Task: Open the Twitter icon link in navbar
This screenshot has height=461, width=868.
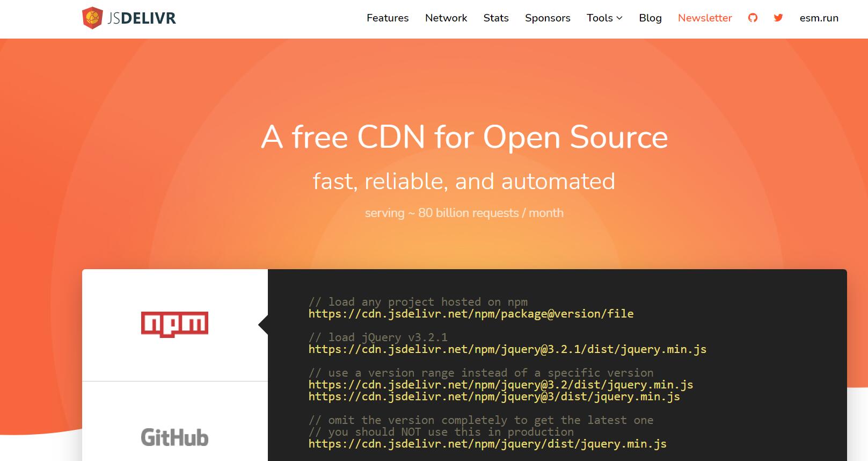Action: click(778, 18)
